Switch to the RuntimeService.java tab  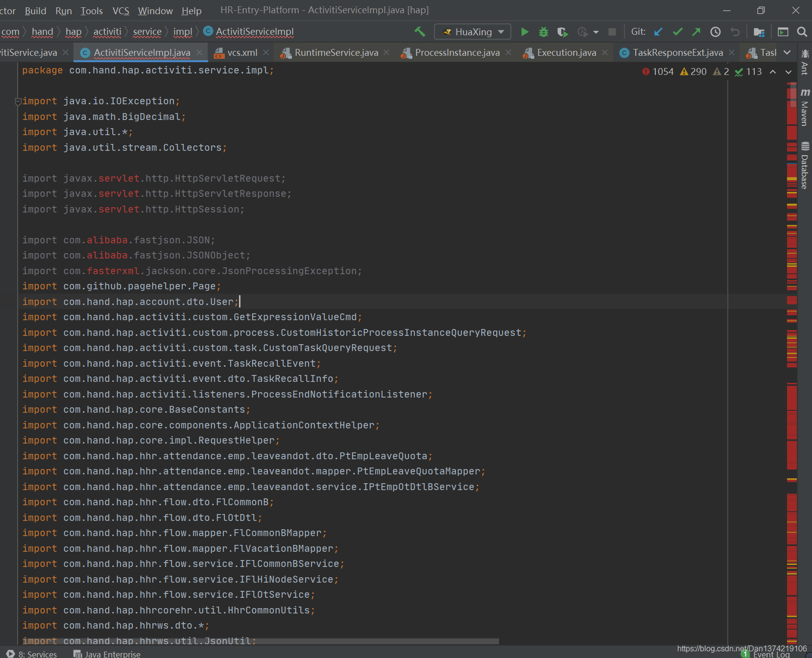pyautogui.click(x=336, y=53)
